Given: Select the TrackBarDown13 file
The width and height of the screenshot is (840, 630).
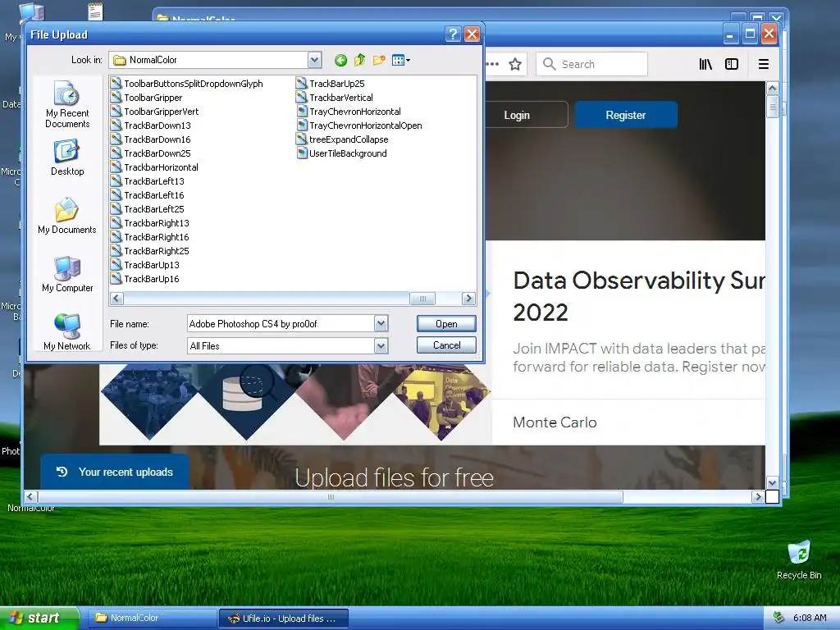Looking at the screenshot, I should (151, 126).
